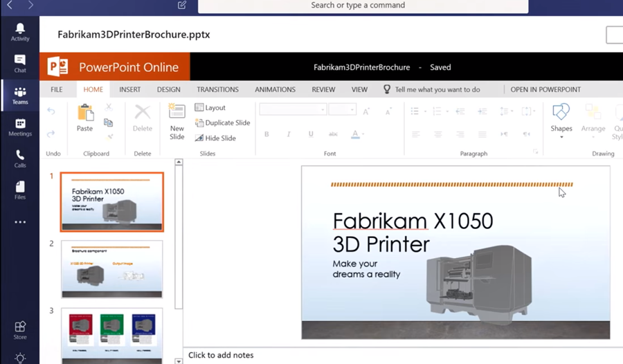
Task: Toggle left-to-right text direction
Action: tap(504, 134)
